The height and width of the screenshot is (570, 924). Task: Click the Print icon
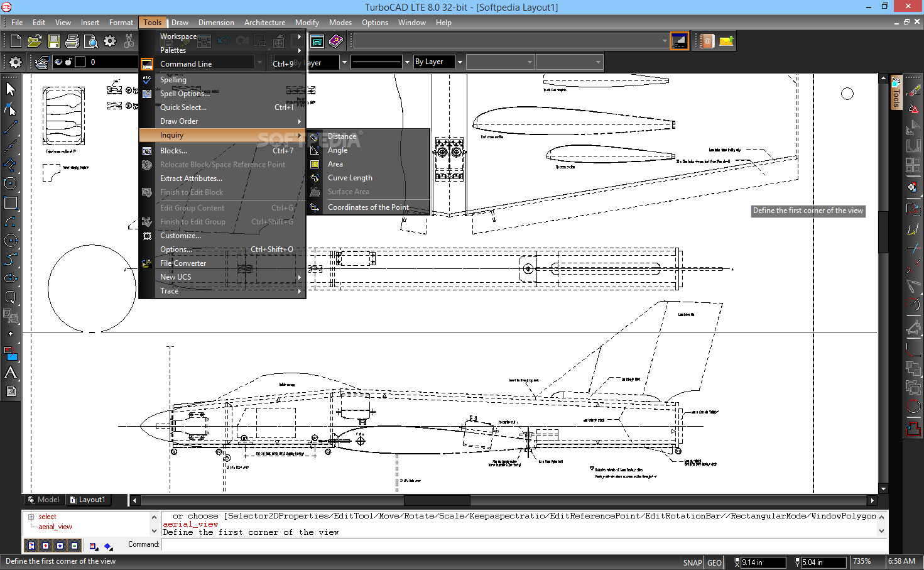pos(72,41)
